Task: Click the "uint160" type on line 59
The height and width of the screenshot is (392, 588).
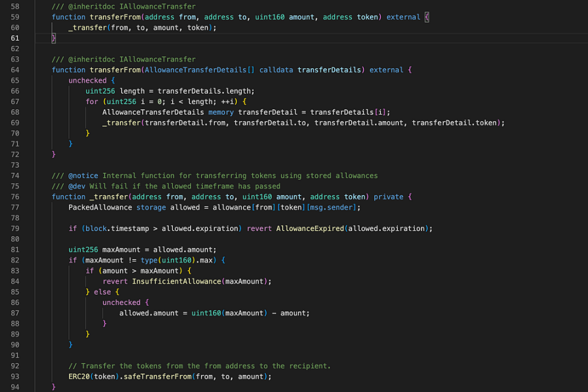Action: (270, 17)
